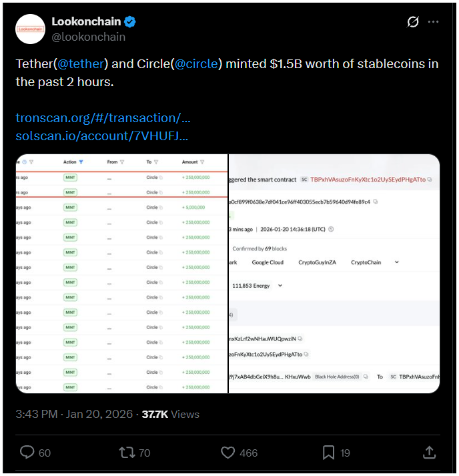Image resolution: width=459 pixels, height=476 pixels.
Task: Click the blue verified badge
Action: tap(130, 22)
